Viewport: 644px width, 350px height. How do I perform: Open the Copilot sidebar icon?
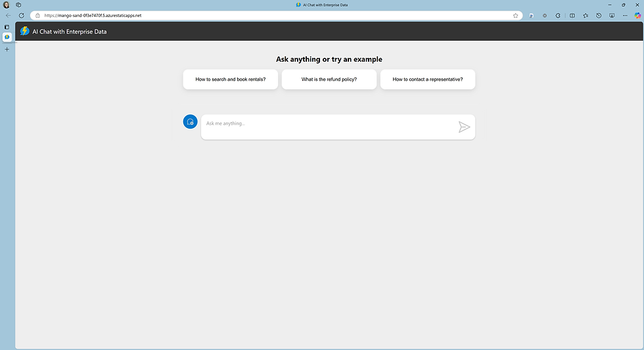pyautogui.click(x=637, y=16)
